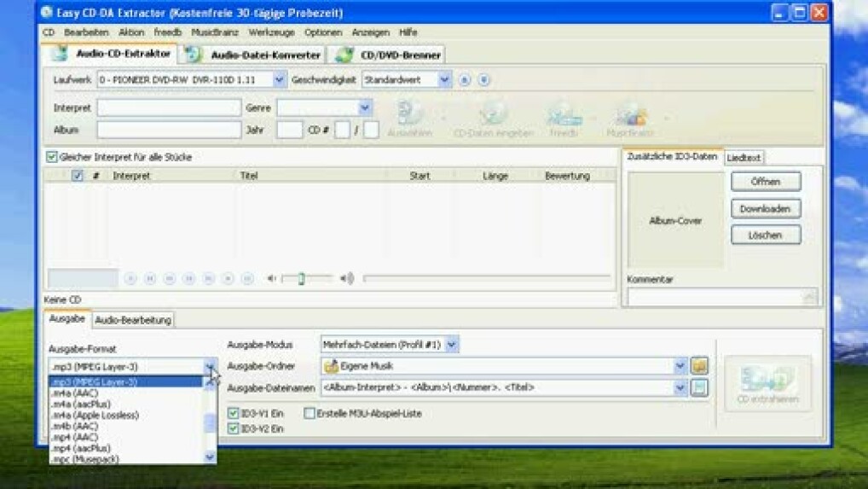Open the Werkzeuge menu

271,32
